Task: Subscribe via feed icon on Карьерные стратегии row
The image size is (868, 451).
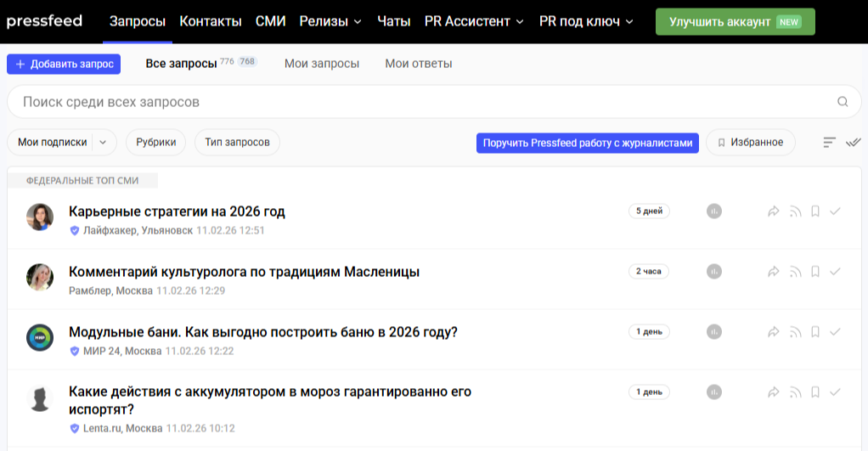Action: (796, 211)
